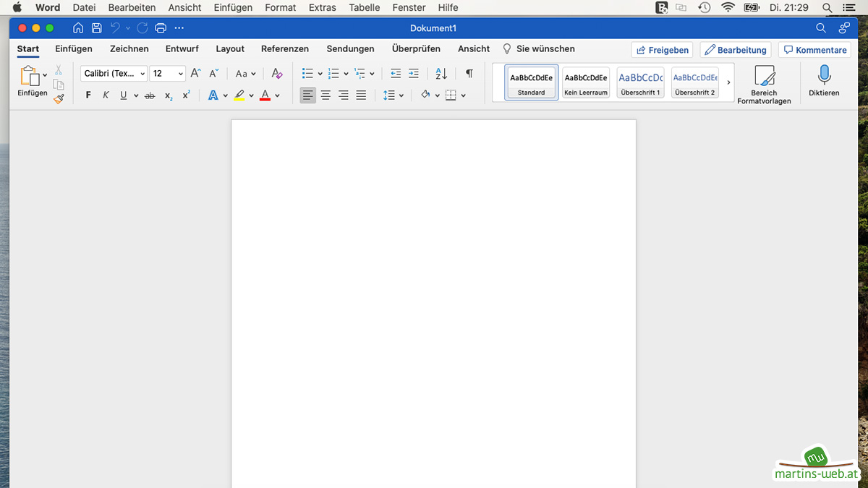The width and height of the screenshot is (868, 488).
Task: Click the Sie wünschen search field
Action: coord(539,49)
